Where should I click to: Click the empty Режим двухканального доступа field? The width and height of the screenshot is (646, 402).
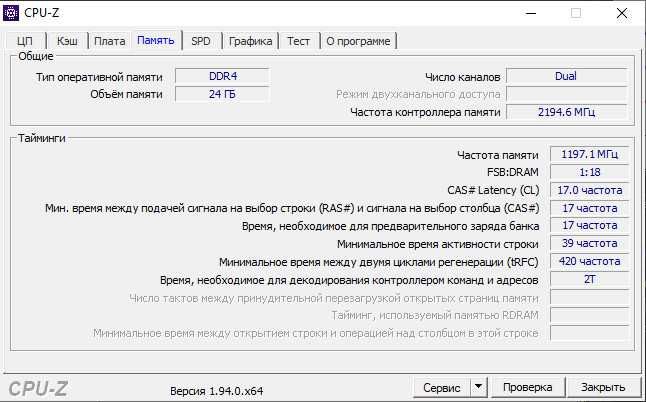566,94
